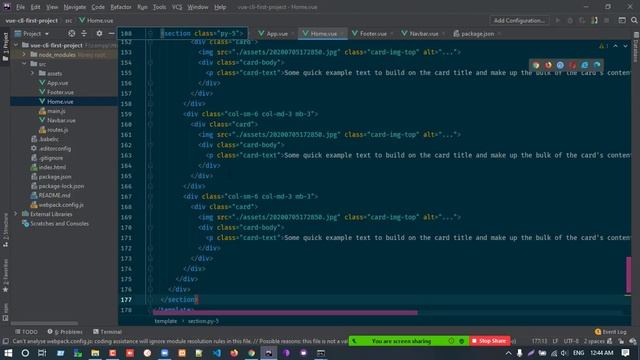Open the Refactor menu

[x=121, y=7]
